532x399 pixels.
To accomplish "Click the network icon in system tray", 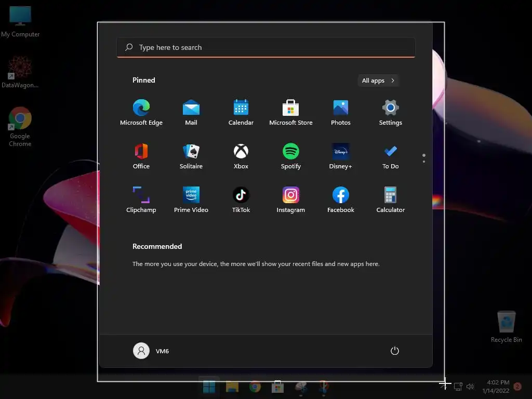I will 458,386.
